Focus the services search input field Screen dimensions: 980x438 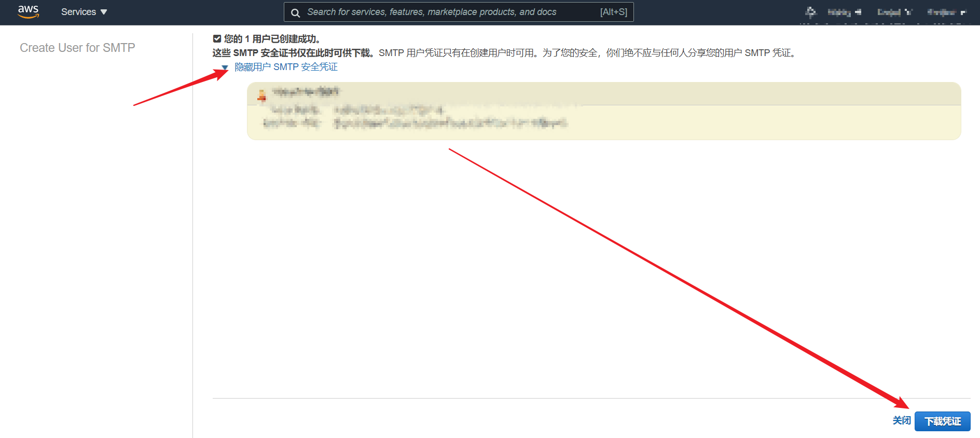point(459,12)
